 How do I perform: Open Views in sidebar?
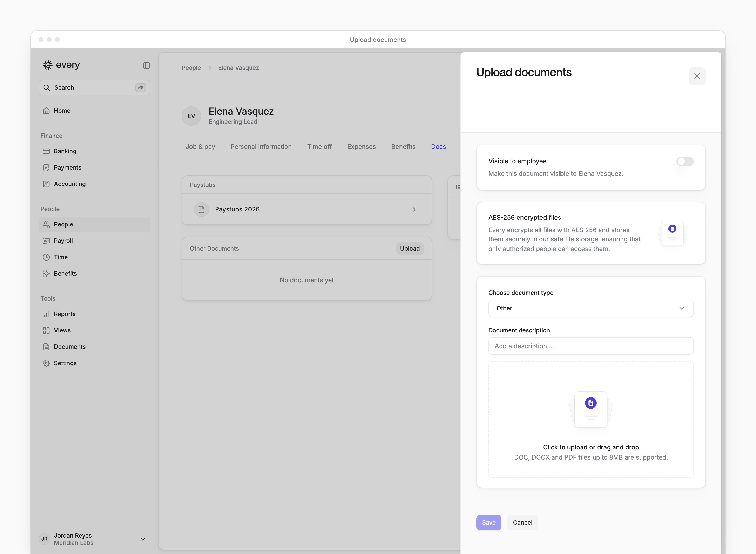tap(94, 330)
